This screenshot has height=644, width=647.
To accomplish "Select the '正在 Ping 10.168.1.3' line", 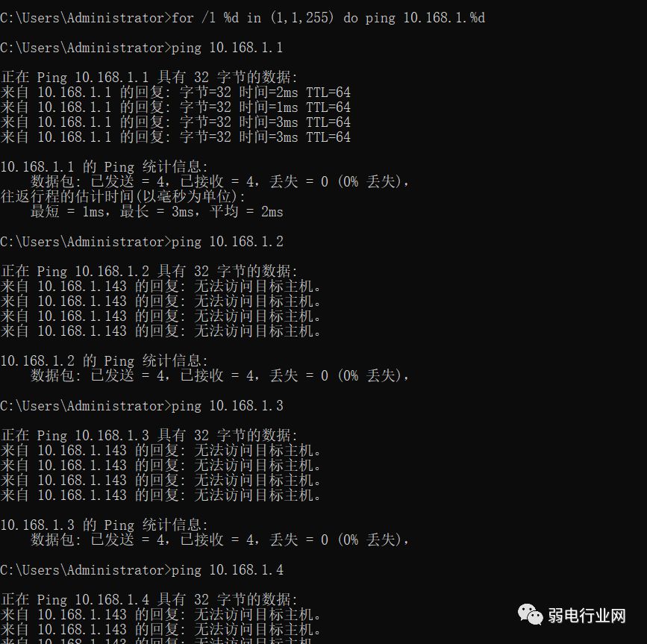I will point(149,436).
